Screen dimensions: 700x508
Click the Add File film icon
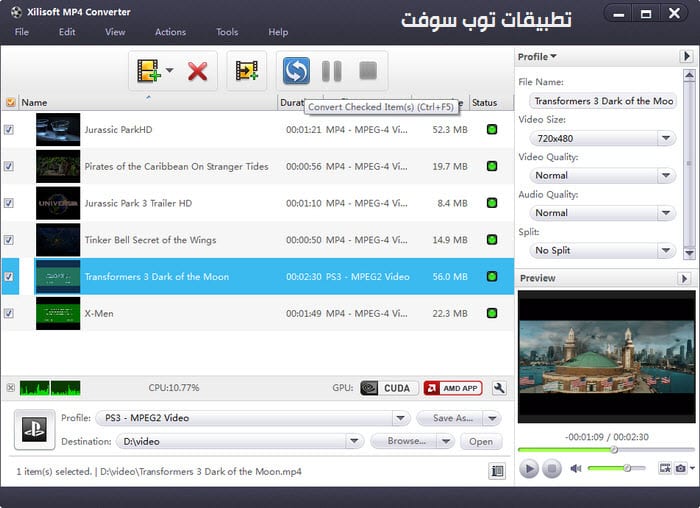[149, 71]
